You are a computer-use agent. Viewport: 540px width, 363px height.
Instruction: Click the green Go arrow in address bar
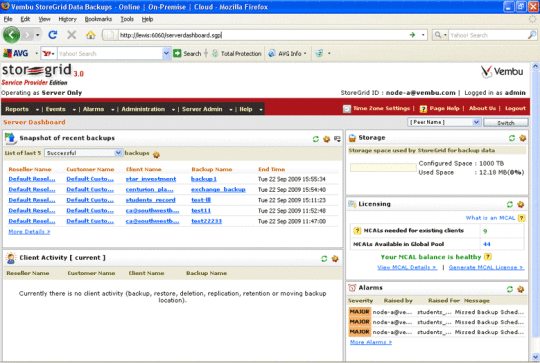[x=412, y=35]
